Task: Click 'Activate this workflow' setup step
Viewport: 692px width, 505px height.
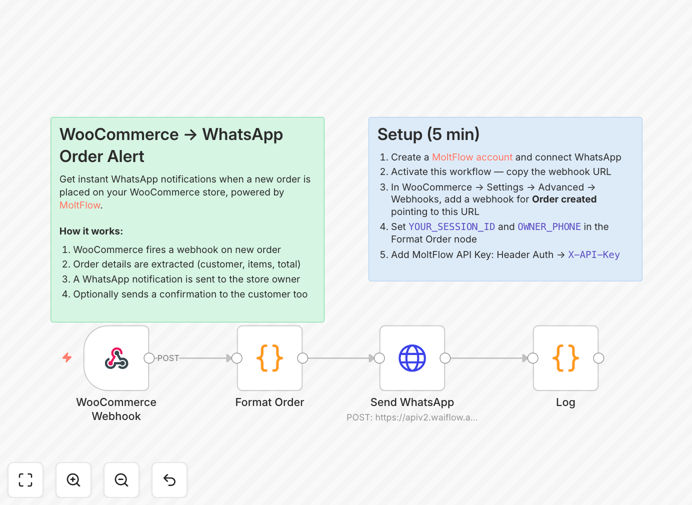Action: click(501, 172)
